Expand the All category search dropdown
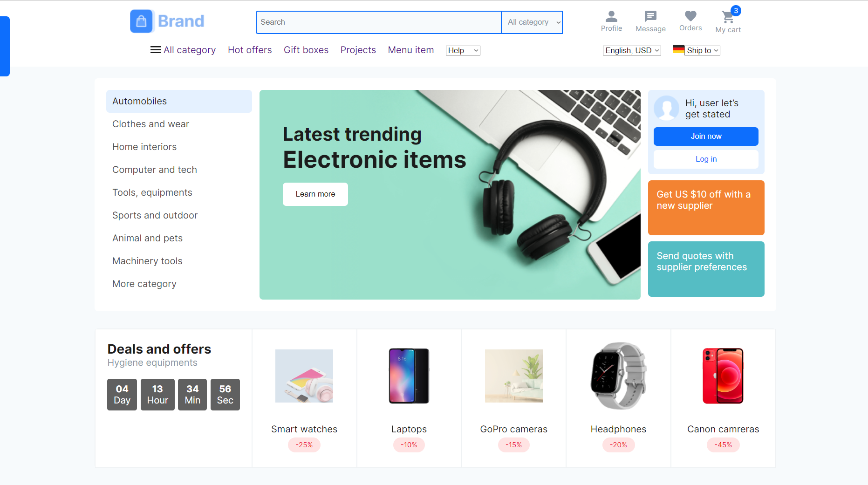Image resolution: width=868 pixels, height=485 pixels. click(x=532, y=22)
